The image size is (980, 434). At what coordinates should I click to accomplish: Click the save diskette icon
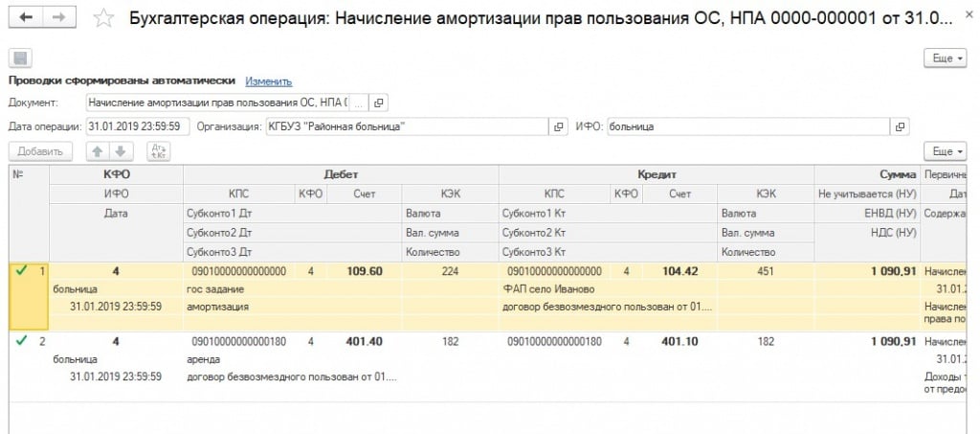(x=20, y=59)
